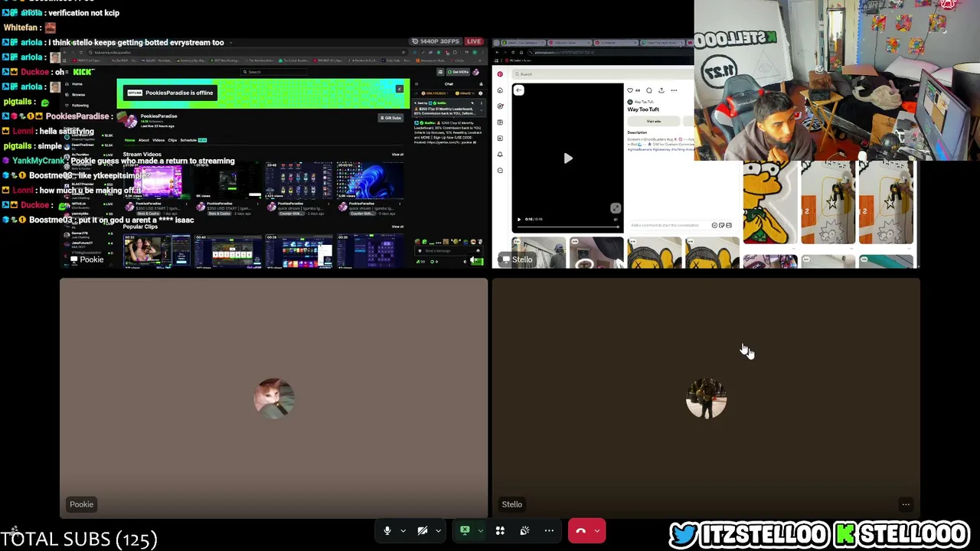The width and height of the screenshot is (980, 551).
Task: Open Browse in the Kick sidebar
Action: 79,95
